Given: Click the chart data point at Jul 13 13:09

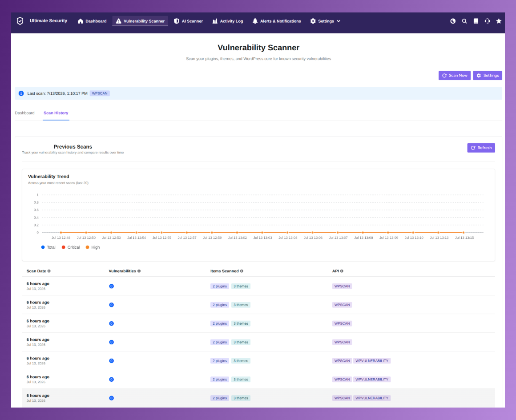Looking at the screenshot, I should [388, 232].
